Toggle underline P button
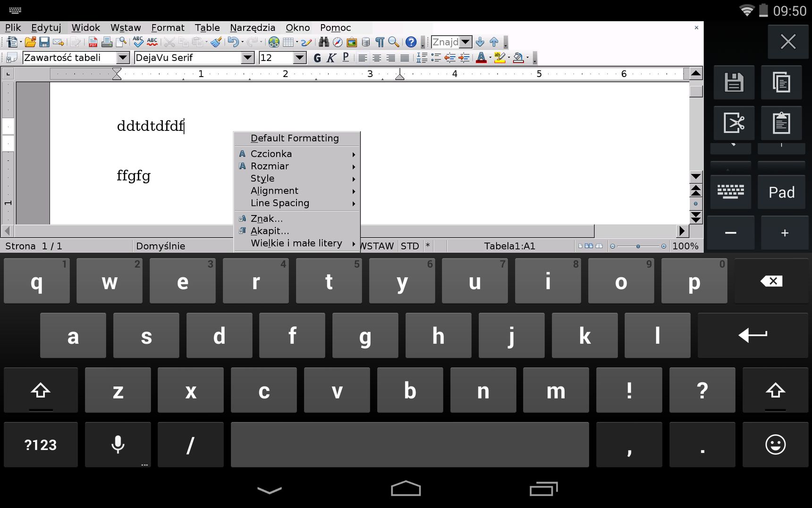Viewport: 812px width, 508px height. click(x=346, y=58)
